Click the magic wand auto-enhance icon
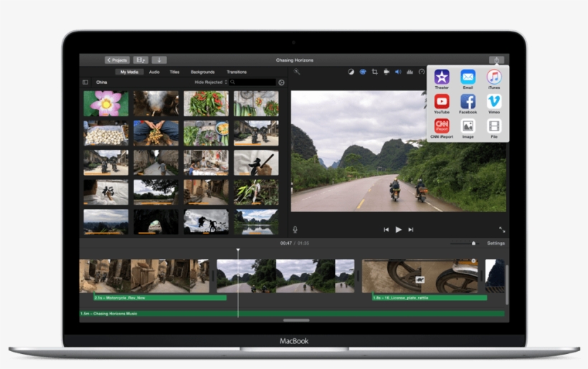 pyautogui.click(x=297, y=72)
